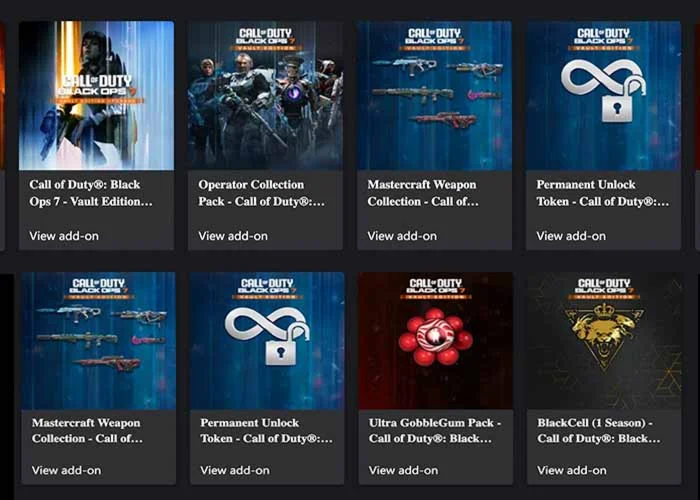
Task: View add-on for bottom Permanent Unlock Token
Action: 235,470
